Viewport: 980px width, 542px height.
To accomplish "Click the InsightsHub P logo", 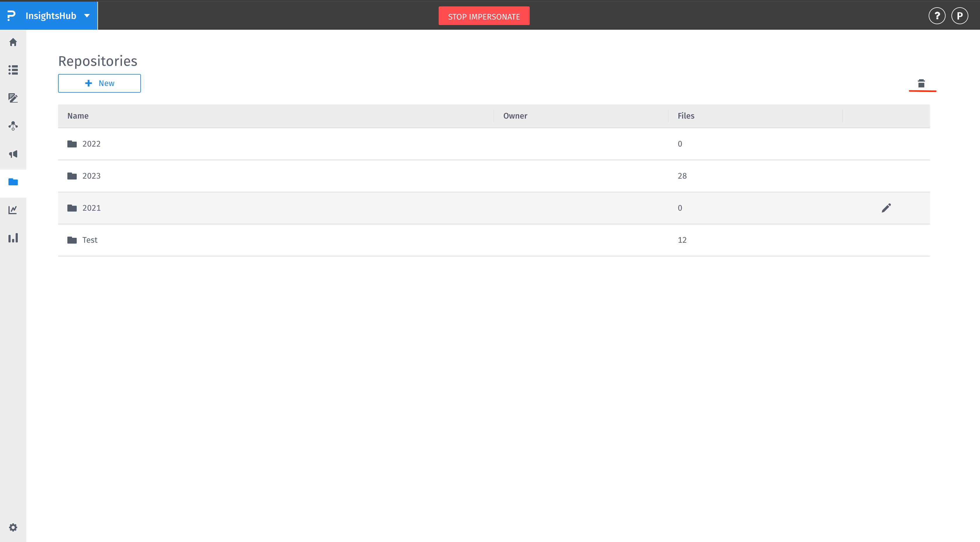I will point(11,15).
